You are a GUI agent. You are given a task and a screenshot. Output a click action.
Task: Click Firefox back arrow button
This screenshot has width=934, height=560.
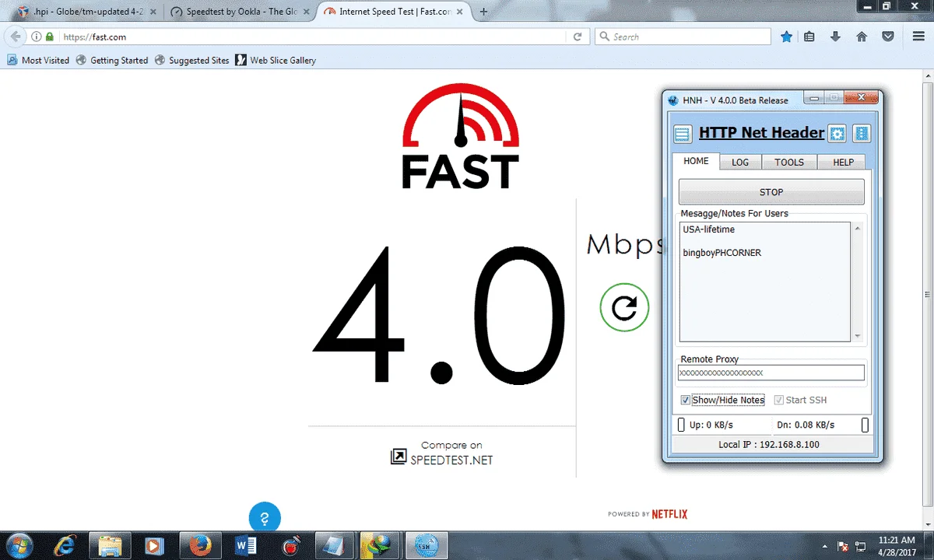click(x=16, y=37)
